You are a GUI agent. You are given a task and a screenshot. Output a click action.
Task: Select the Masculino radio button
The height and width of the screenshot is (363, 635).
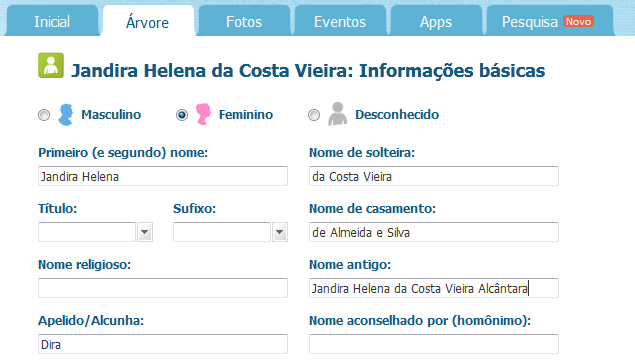(x=44, y=115)
